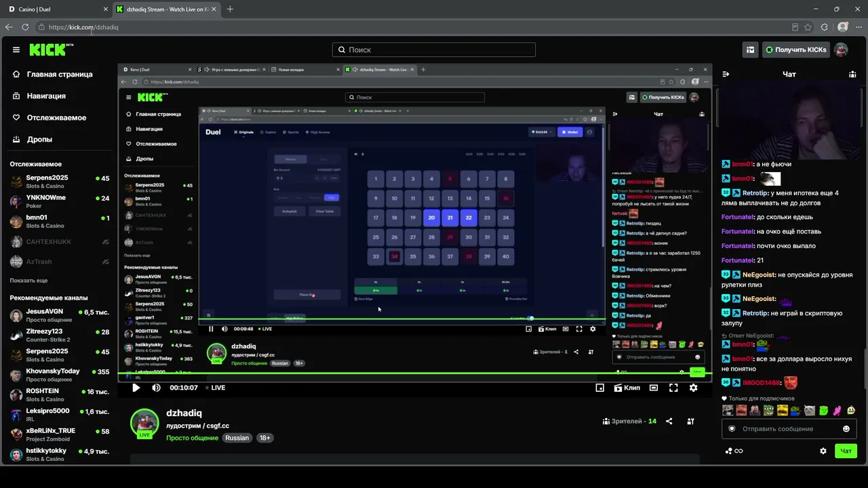Click the share icon next to viewers count
The image size is (868, 488).
pyautogui.click(x=669, y=421)
